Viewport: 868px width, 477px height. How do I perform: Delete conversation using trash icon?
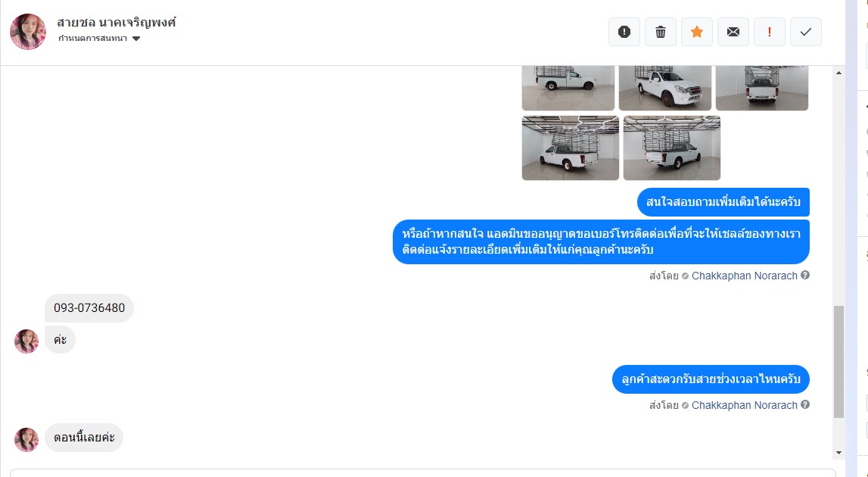(661, 32)
